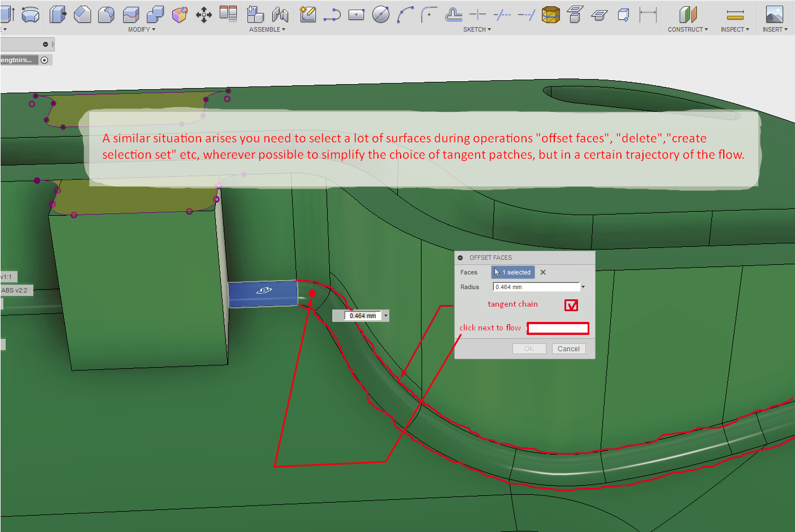795x532 pixels.
Task: Activate the Split Face tool with red curve
Action: click(131, 14)
